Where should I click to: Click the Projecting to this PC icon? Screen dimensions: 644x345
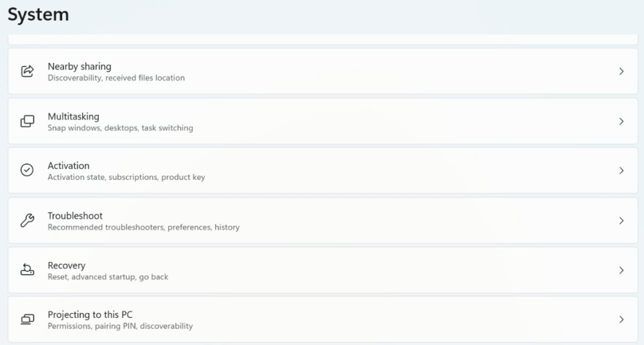[27, 320]
